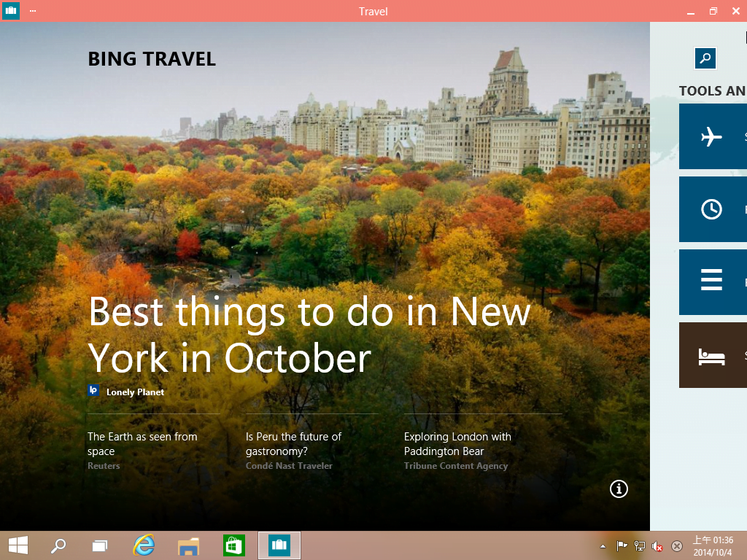Open the flight status clock tile
This screenshot has height=560, width=747.
(x=713, y=209)
